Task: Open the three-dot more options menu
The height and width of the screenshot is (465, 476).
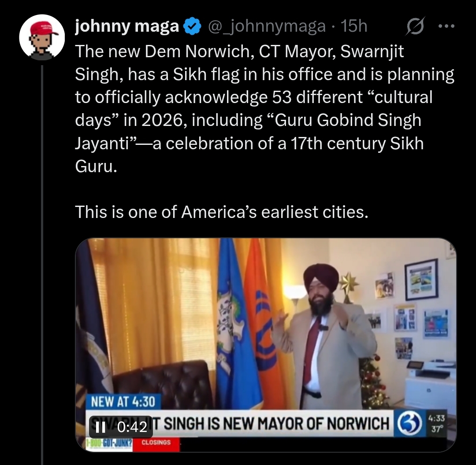Action: coord(446,26)
